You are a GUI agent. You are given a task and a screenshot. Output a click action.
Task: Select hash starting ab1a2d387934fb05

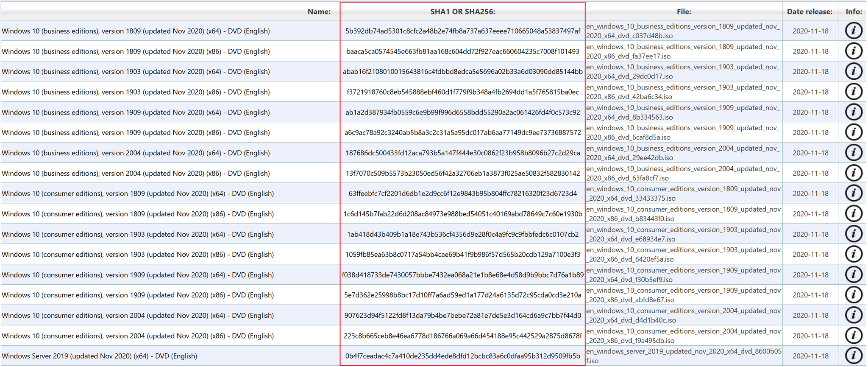(463, 112)
